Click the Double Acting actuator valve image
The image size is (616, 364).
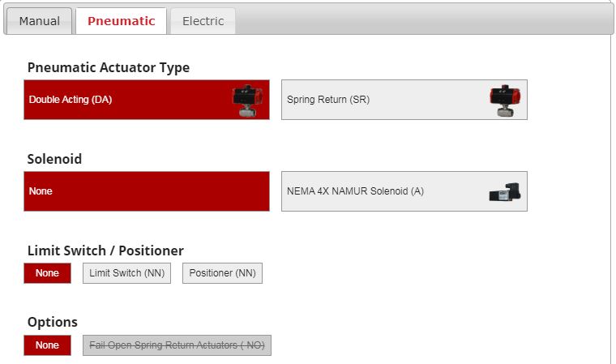pyautogui.click(x=247, y=101)
